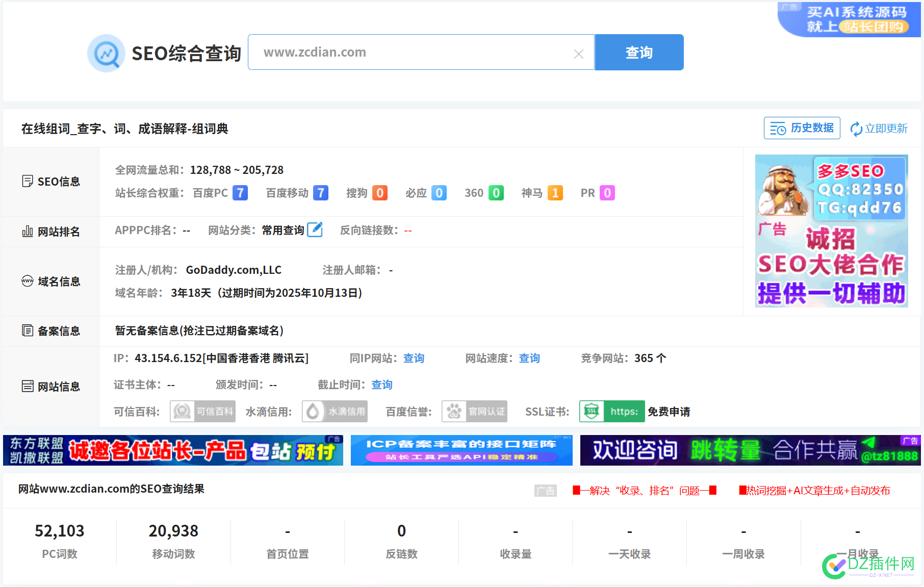Open the 东方联盟 凯撒联盟 banner ad
This screenshot has height=587, width=924.
point(173,450)
